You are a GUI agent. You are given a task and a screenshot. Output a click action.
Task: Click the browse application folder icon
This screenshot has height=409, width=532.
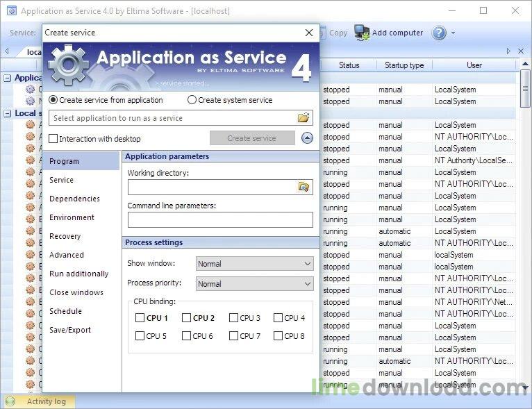pos(304,117)
